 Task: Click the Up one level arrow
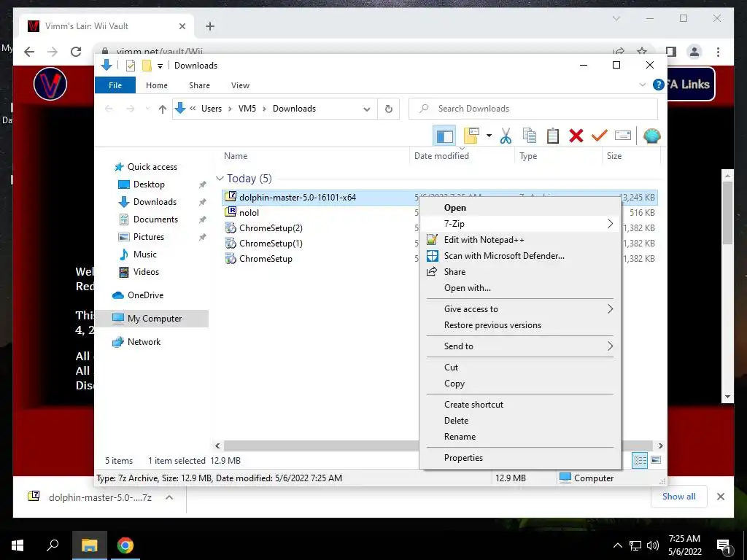coord(163,109)
